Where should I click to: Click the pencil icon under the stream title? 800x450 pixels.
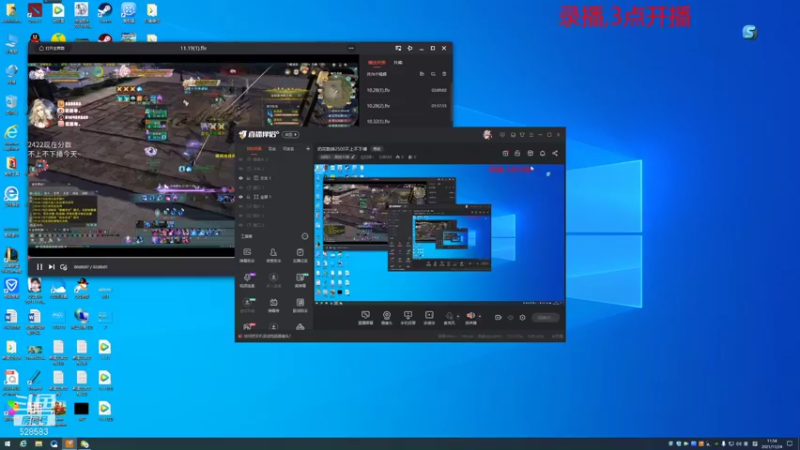[x=353, y=157]
